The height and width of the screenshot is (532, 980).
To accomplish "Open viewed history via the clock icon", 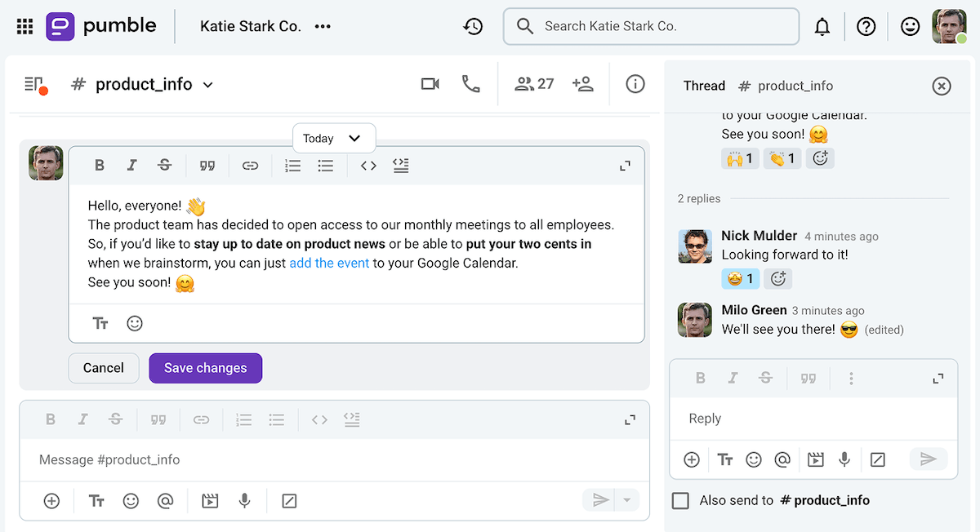I will click(x=473, y=25).
